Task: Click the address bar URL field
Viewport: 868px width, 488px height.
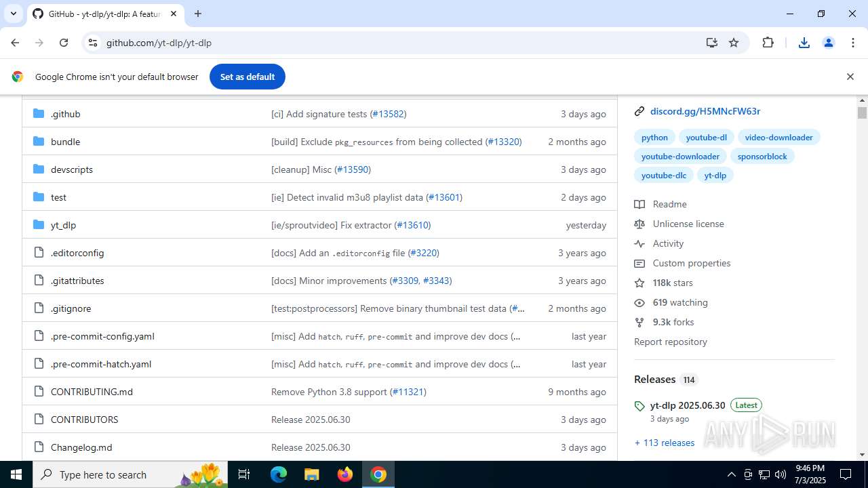Action: point(400,43)
